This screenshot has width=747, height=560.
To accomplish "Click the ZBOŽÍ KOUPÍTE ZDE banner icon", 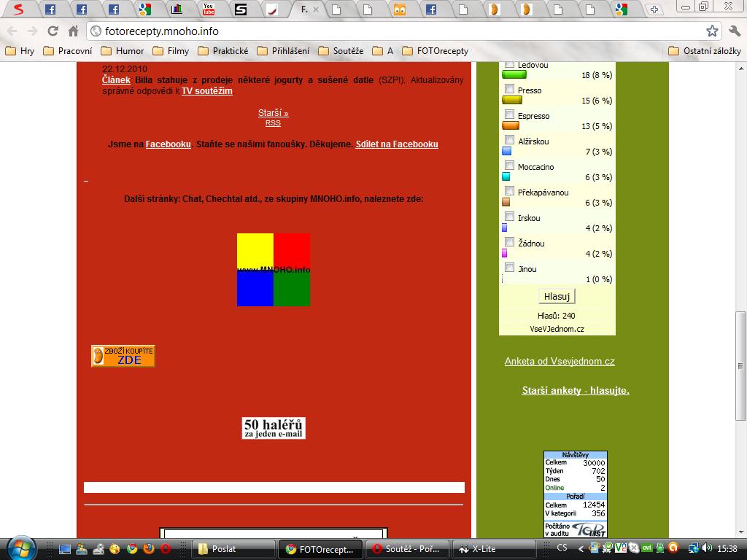I will click(x=123, y=356).
